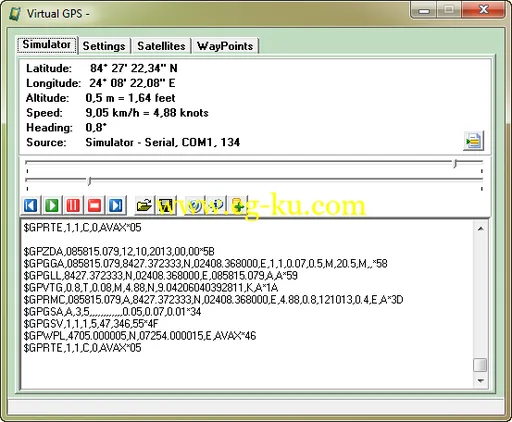Click the first $GPRTE line at top

[82, 227]
